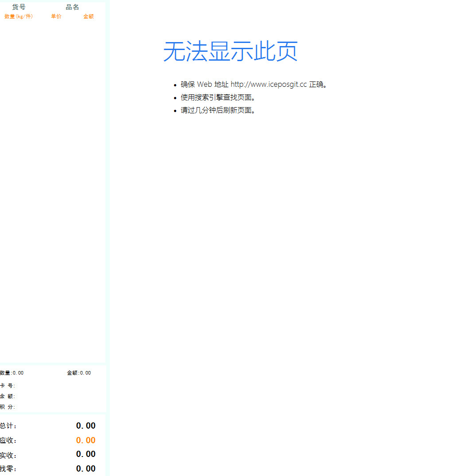The height and width of the screenshot is (476, 476).
Task: Click the 应收 label
Action: coord(8,441)
